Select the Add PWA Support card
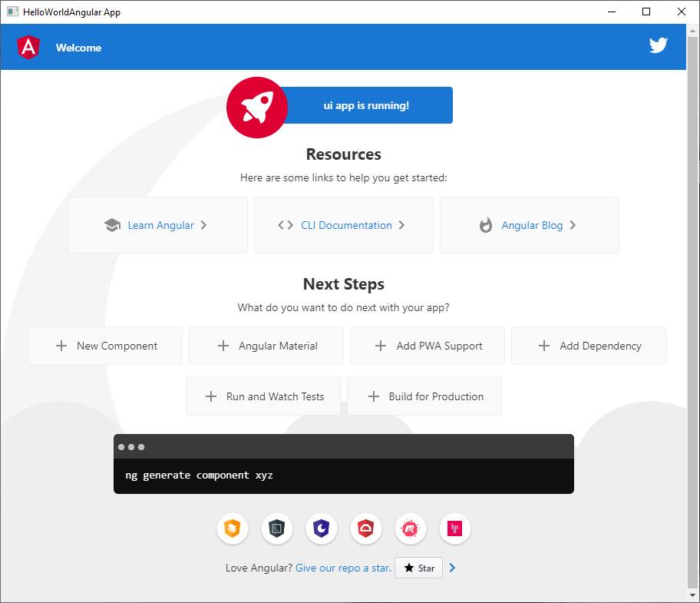 click(428, 346)
